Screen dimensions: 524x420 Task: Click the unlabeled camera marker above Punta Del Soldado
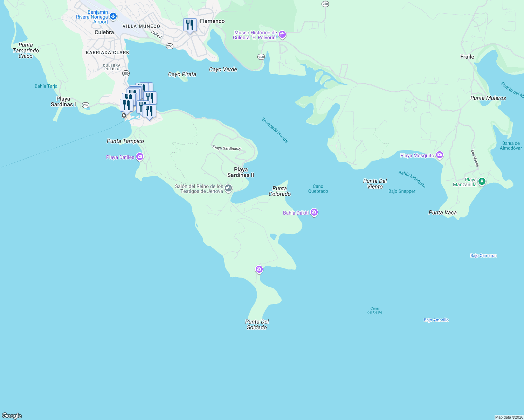(259, 269)
